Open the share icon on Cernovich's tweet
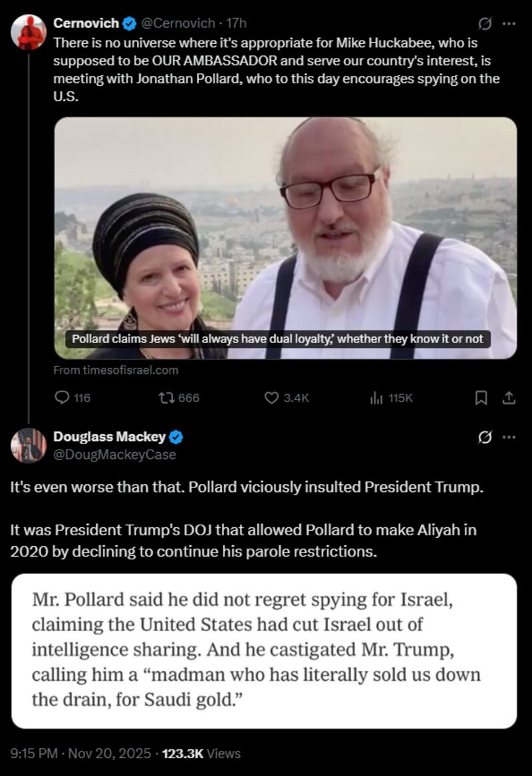Screen dimensions: 532x776 point(509,398)
